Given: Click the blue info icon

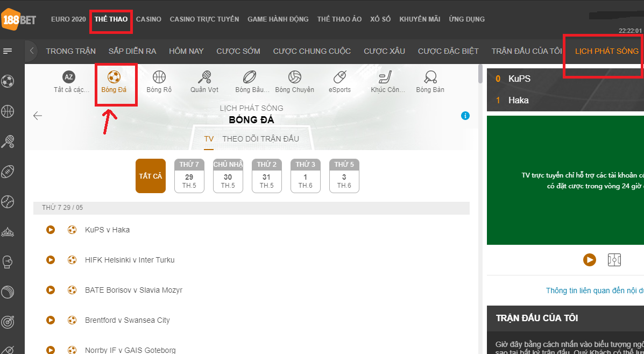Looking at the screenshot, I should click(x=465, y=116).
